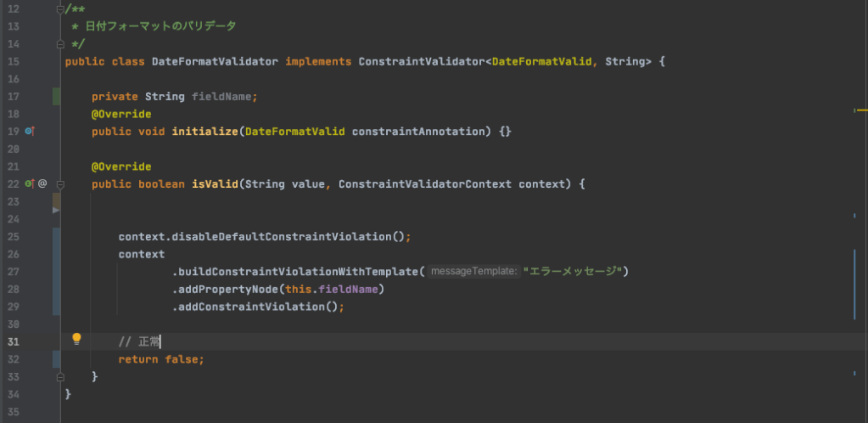Collapse the Javadoc comment at line 12
This screenshot has width=868, height=423.
pos(59,9)
